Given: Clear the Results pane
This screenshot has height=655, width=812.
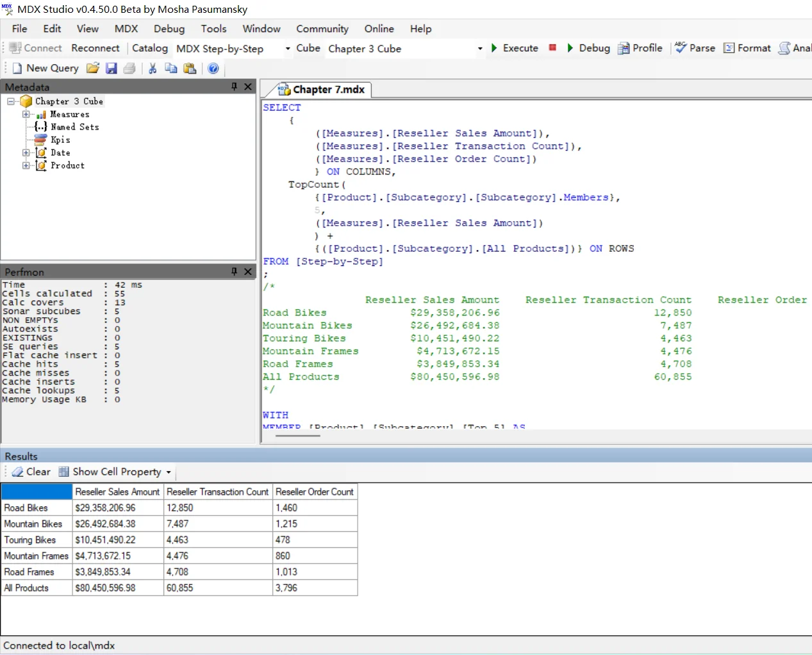Looking at the screenshot, I should (x=31, y=472).
